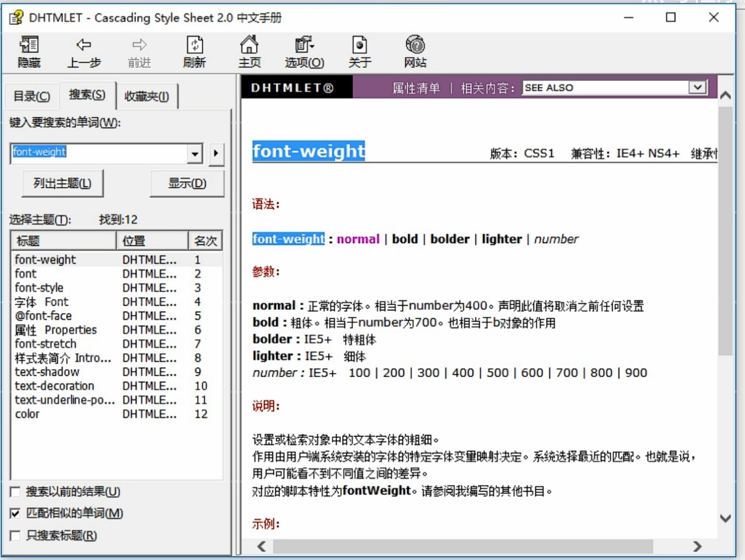Enable 只搜索标题 checkbox
The width and height of the screenshot is (745, 560).
tap(16, 536)
